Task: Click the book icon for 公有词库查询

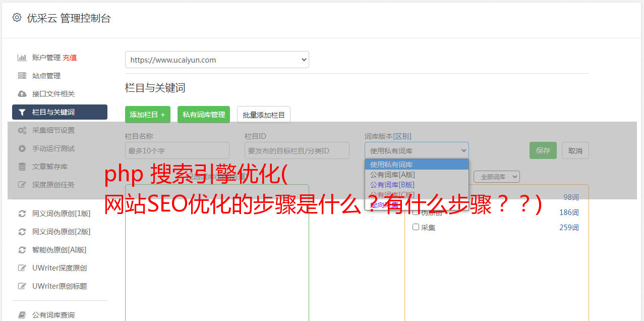Action: tap(22, 315)
